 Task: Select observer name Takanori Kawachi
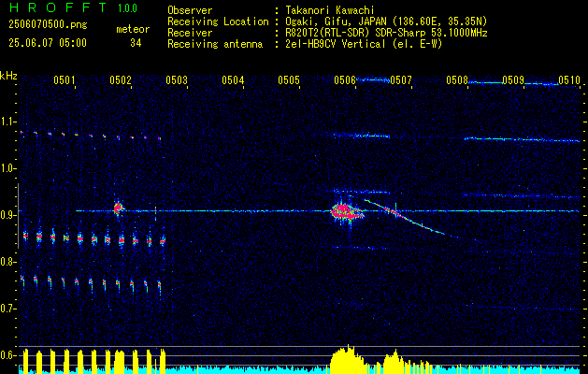pos(329,10)
